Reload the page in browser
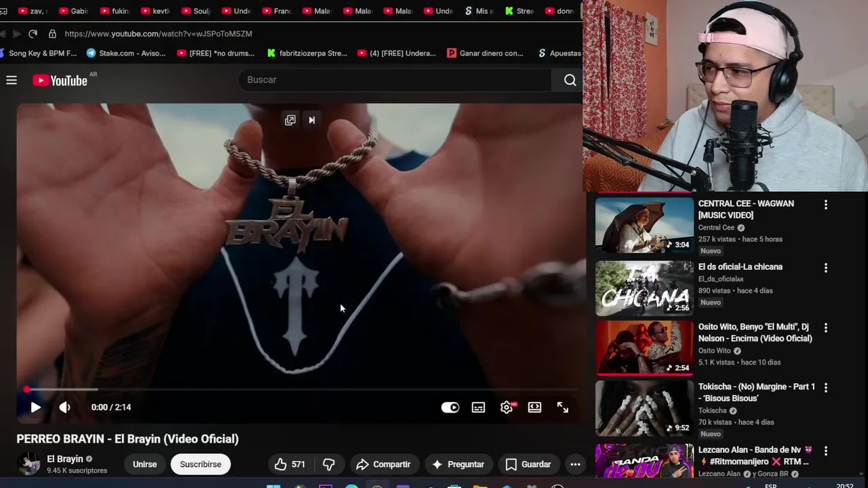 click(x=33, y=33)
